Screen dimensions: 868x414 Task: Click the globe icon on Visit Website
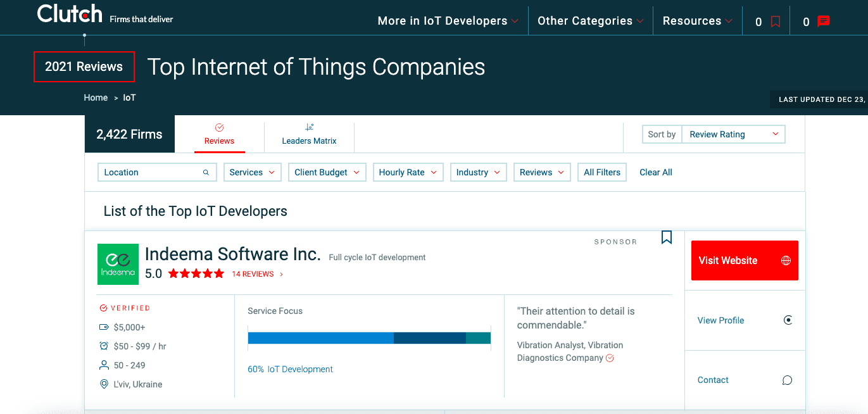[x=786, y=261]
